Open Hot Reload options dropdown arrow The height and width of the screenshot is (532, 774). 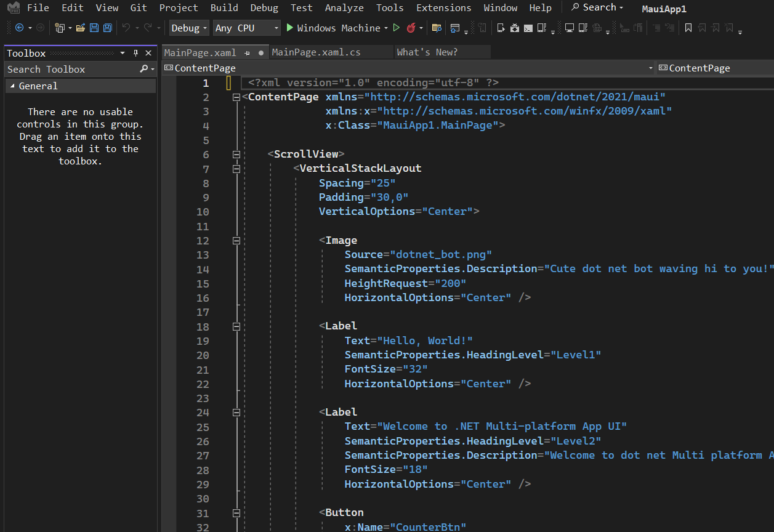pos(421,28)
